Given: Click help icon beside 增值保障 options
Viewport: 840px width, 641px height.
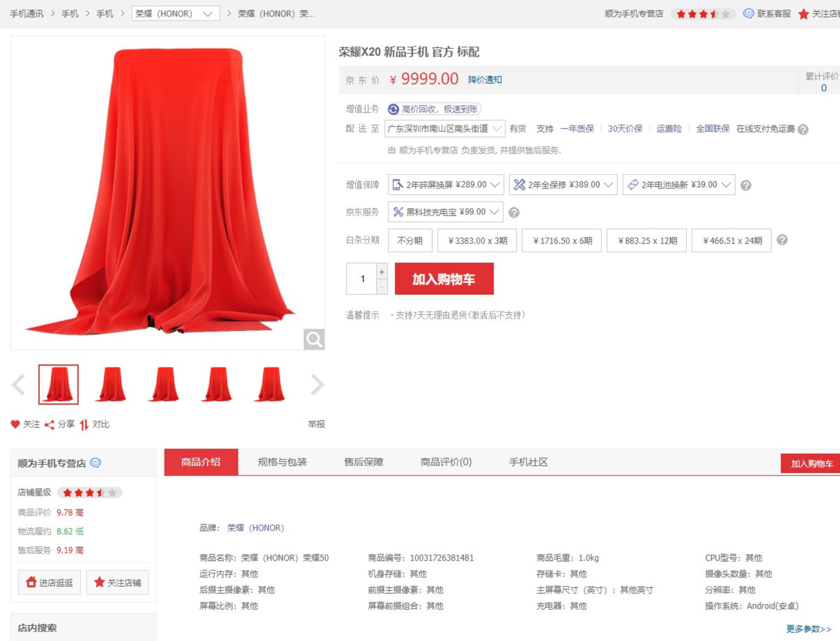Looking at the screenshot, I should click(x=746, y=185).
